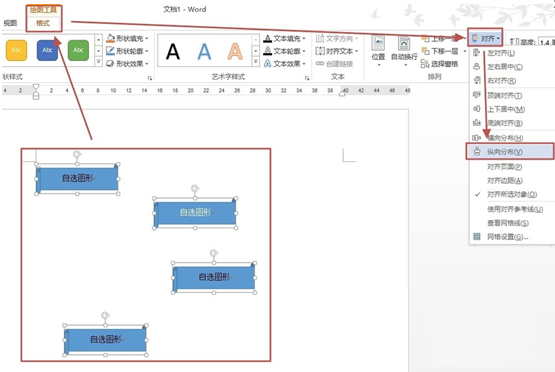Screen dimensions: 555x372
Task: Apply the blue Abc shape style
Action: 47,50
